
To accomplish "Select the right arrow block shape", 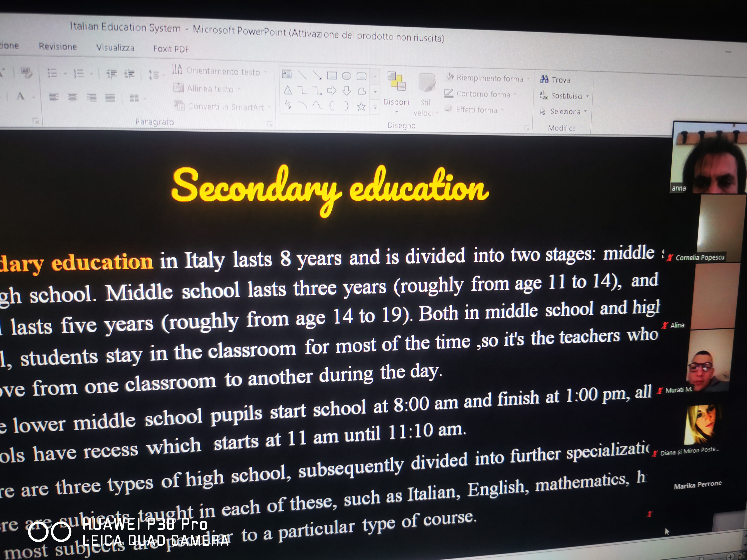I will 332,90.
